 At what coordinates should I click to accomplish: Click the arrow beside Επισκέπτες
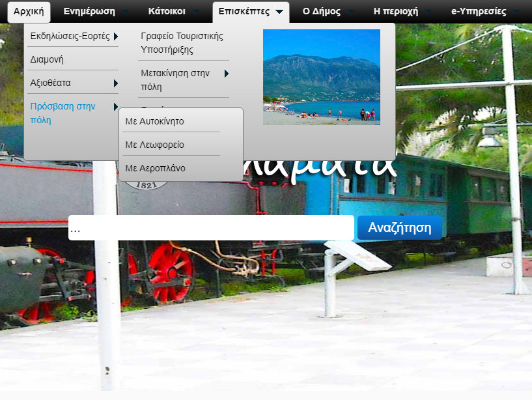pyautogui.click(x=279, y=12)
